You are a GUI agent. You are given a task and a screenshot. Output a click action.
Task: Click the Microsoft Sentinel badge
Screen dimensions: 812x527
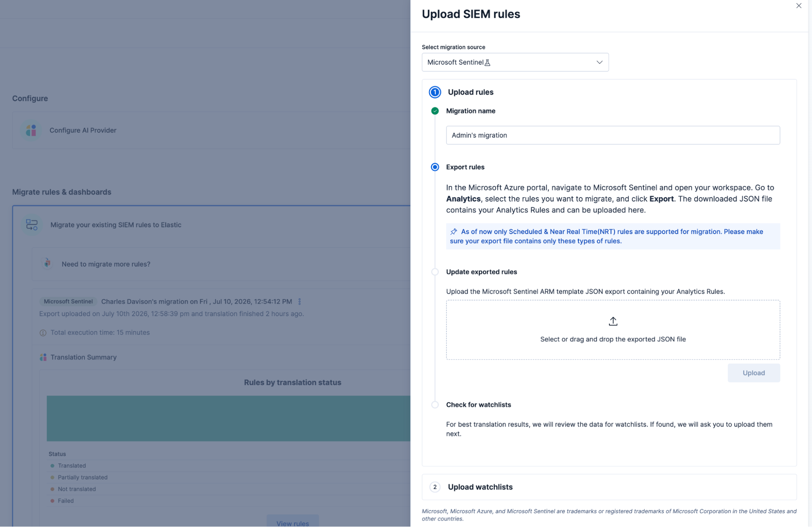(68, 301)
